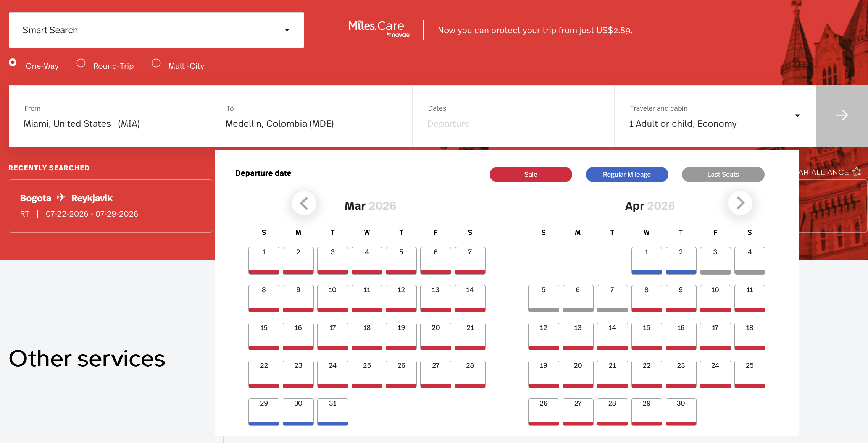The height and width of the screenshot is (443, 868).
Task: Click the airplane icon in the recent search
Action: 61,198
